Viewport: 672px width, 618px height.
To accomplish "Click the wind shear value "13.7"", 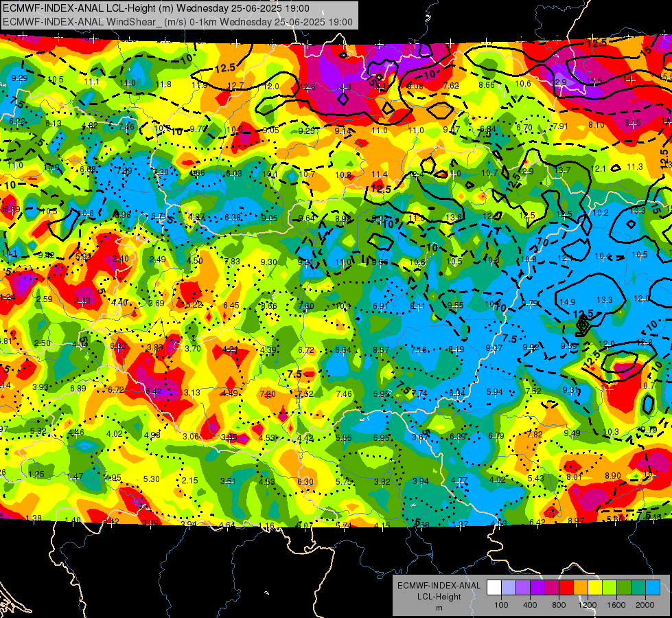I will point(562,170).
